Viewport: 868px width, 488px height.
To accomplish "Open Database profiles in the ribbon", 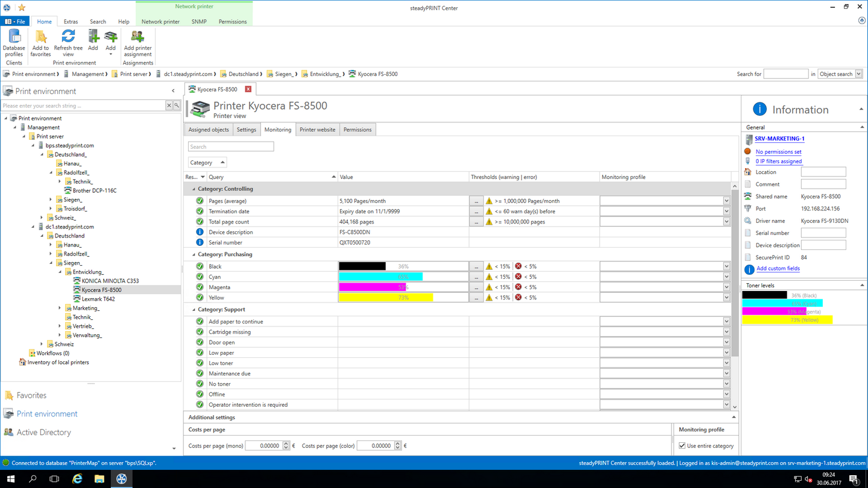I will tap(14, 43).
